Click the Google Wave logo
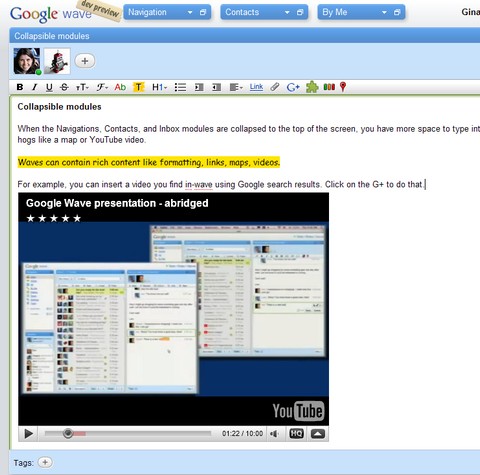The image size is (480, 475). [51, 14]
